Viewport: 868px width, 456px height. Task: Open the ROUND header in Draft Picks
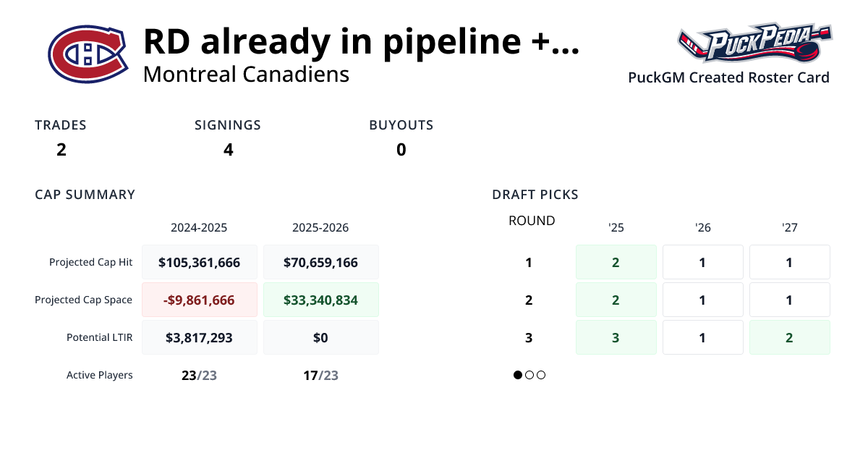(x=532, y=221)
